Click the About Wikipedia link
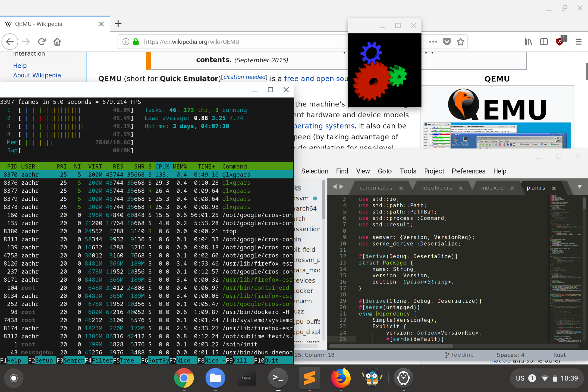Image resolution: width=588 pixels, height=392 pixels. (37, 75)
